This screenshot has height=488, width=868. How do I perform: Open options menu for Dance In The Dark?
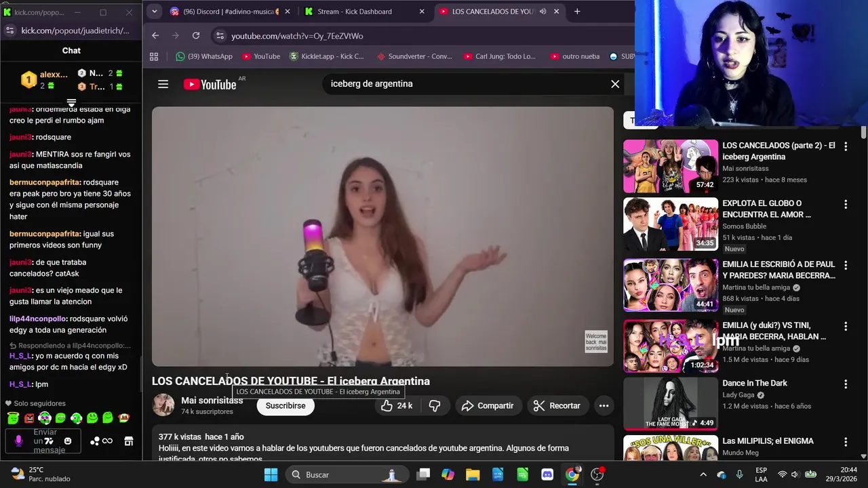[846, 384]
